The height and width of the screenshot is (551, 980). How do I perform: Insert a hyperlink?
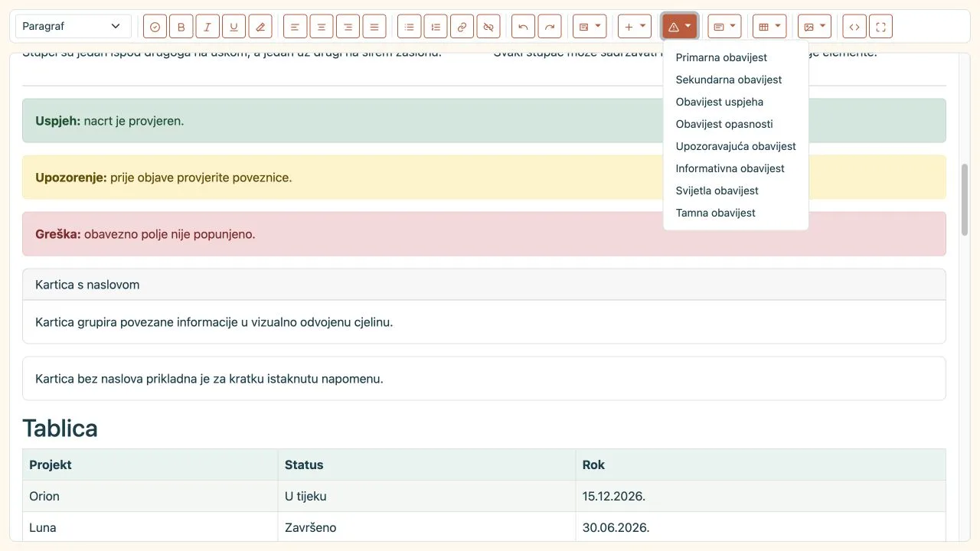click(x=462, y=26)
